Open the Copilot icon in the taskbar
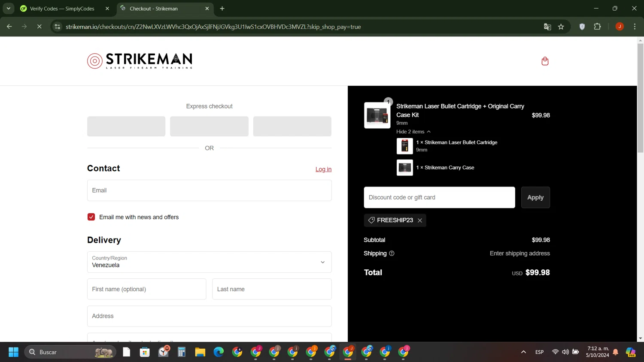This screenshot has height=362, width=644. 631,352
